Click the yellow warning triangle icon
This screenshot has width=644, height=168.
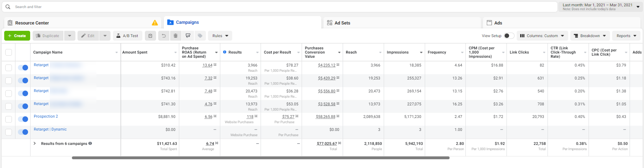point(155,23)
